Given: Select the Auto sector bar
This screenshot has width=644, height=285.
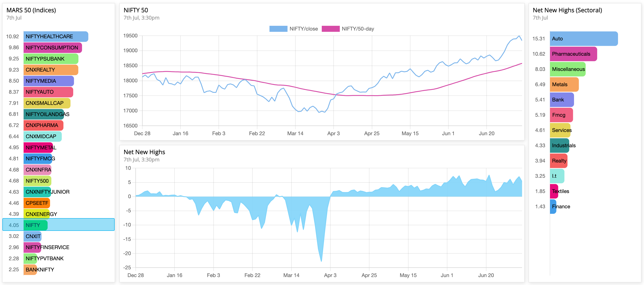Looking at the screenshot, I should pos(584,38).
